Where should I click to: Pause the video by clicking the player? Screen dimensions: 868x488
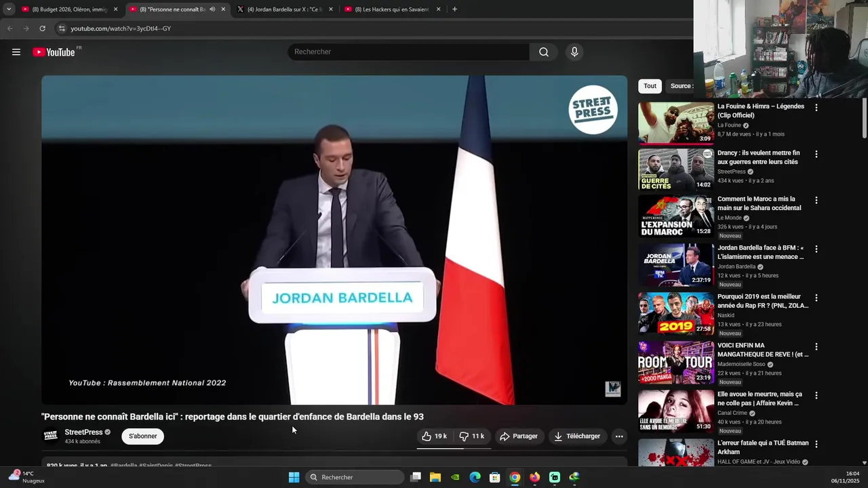(x=334, y=240)
